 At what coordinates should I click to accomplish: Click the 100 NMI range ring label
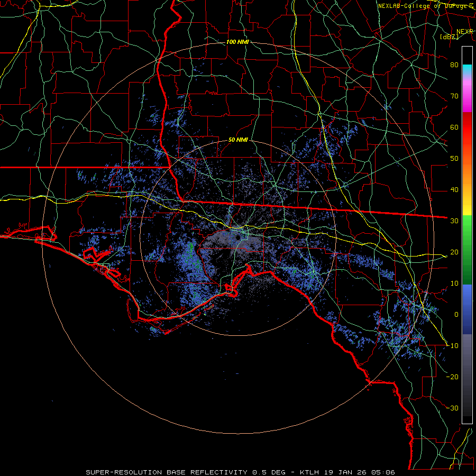coord(237,42)
